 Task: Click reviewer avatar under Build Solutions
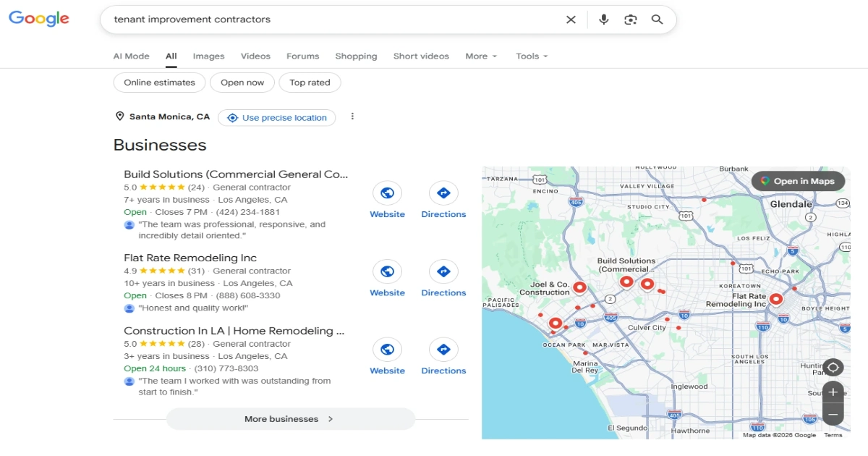pos(129,225)
